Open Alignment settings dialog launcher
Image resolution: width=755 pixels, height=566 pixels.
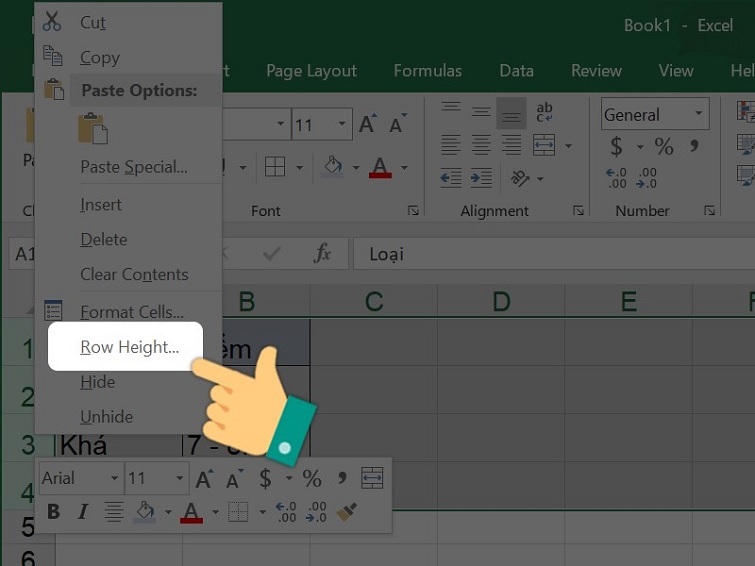(x=578, y=211)
